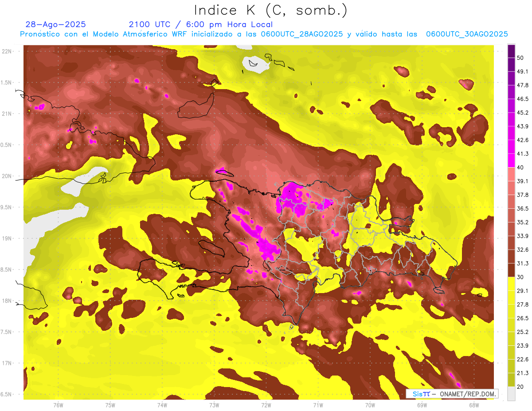Click the '69W' longitude label
532x411 pixels.
[x=422, y=405]
